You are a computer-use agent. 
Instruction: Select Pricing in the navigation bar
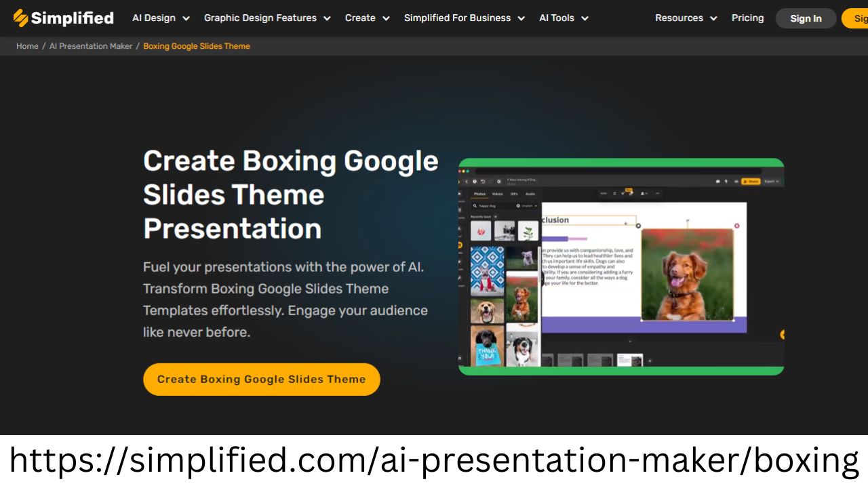pyautogui.click(x=747, y=18)
